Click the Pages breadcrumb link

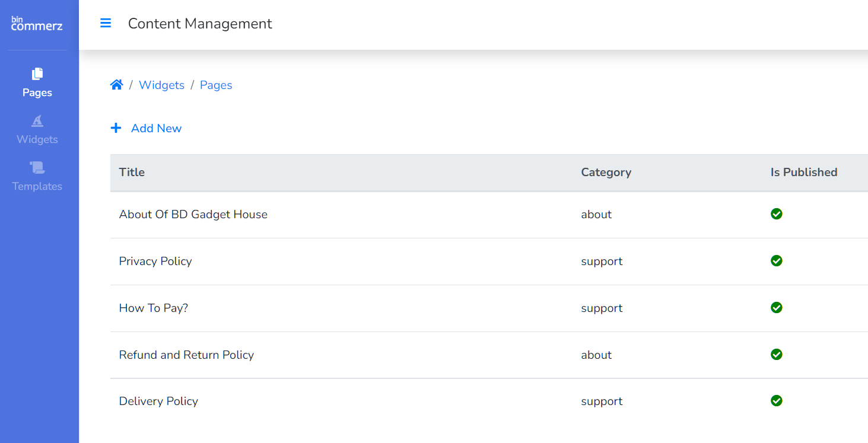click(216, 85)
